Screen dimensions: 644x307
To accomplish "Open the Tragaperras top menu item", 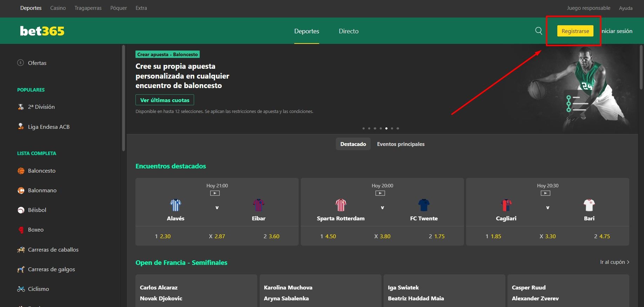I will [x=88, y=8].
